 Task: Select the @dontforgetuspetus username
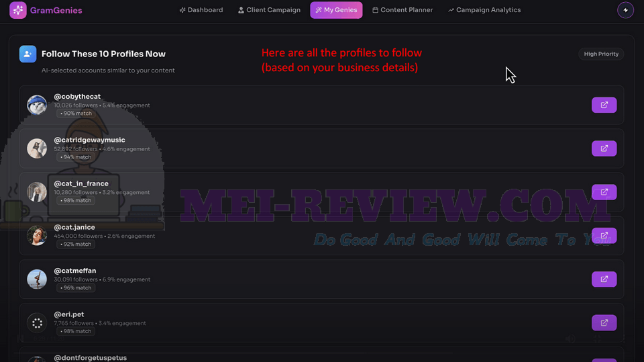pos(91,358)
